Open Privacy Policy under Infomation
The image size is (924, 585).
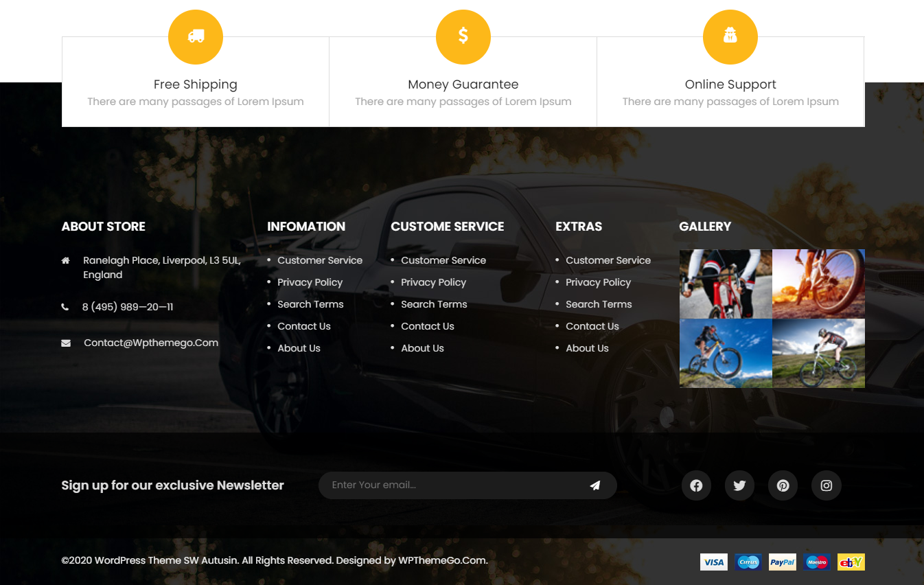point(310,282)
